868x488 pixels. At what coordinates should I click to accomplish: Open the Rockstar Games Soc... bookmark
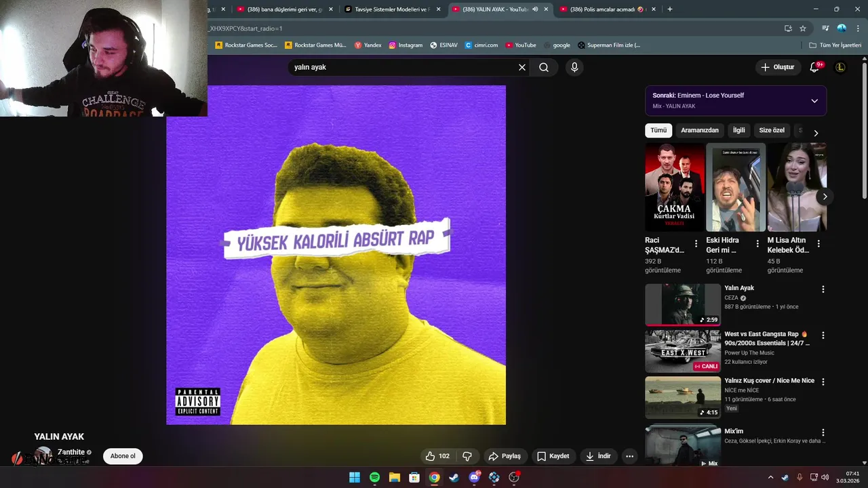(246, 45)
